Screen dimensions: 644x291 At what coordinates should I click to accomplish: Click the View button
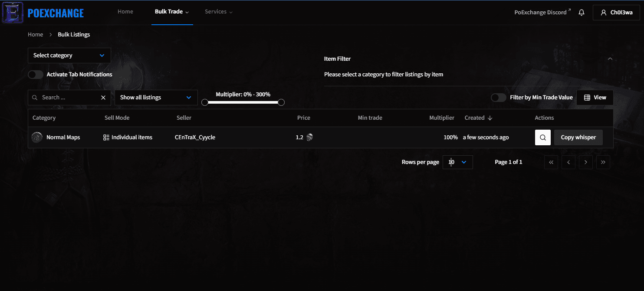[x=595, y=98]
